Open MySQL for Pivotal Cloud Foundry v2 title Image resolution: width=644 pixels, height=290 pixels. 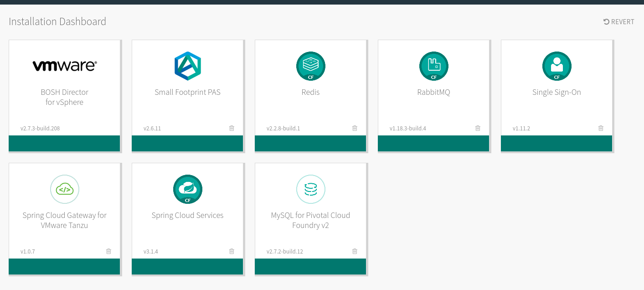[x=310, y=220]
